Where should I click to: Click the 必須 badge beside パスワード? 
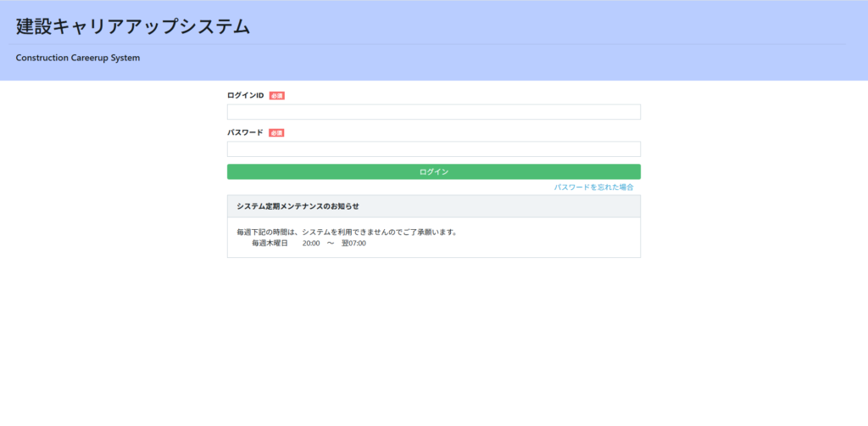(276, 133)
